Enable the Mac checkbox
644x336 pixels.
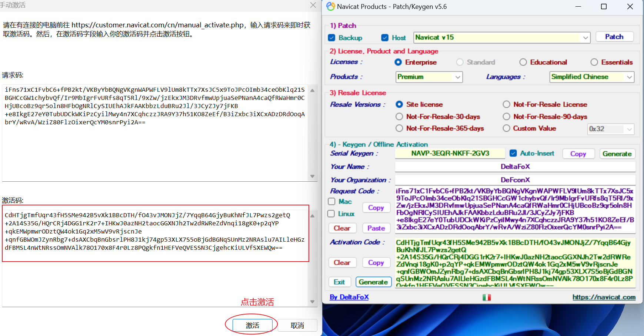point(332,201)
